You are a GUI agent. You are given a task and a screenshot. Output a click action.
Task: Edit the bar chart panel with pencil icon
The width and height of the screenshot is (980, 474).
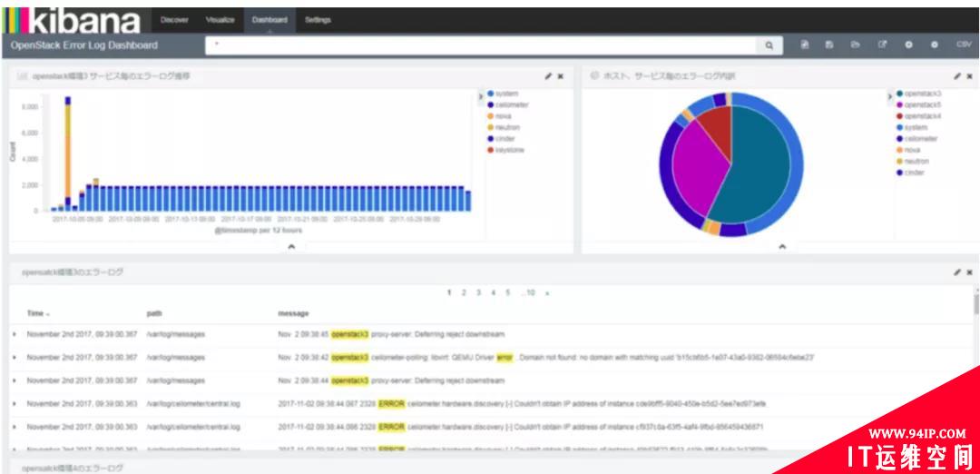tap(548, 76)
